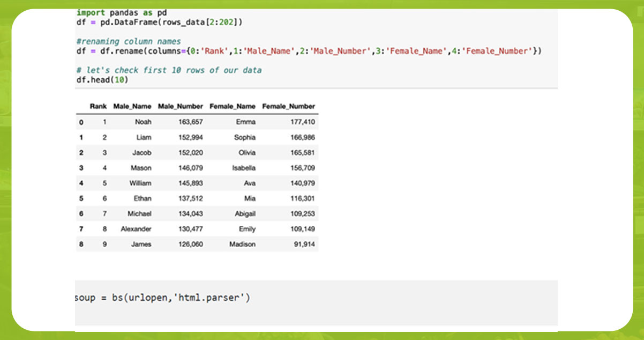Select the Male_Name column header
Screen dimensions: 644x340
(132, 106)
